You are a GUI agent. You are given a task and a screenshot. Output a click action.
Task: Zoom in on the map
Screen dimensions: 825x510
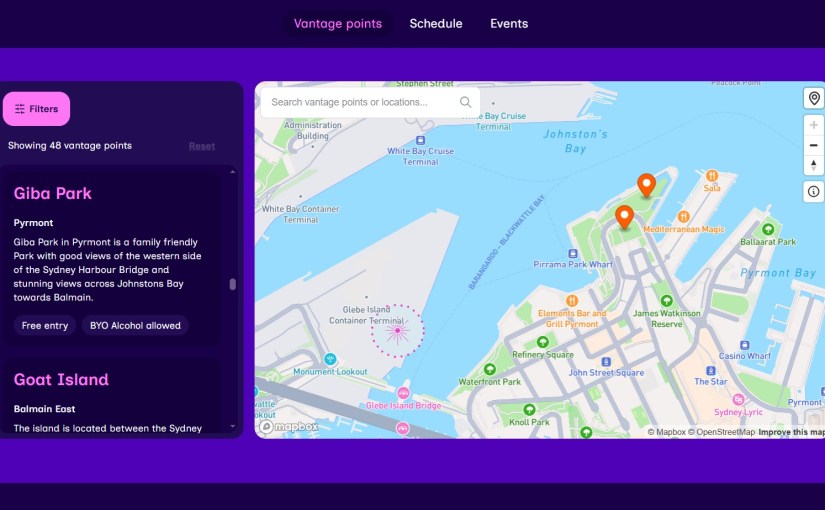coord(813,125)
